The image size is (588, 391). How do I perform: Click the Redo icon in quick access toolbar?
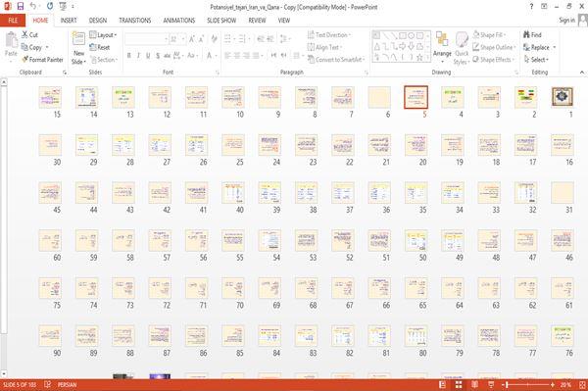(50, 7)
